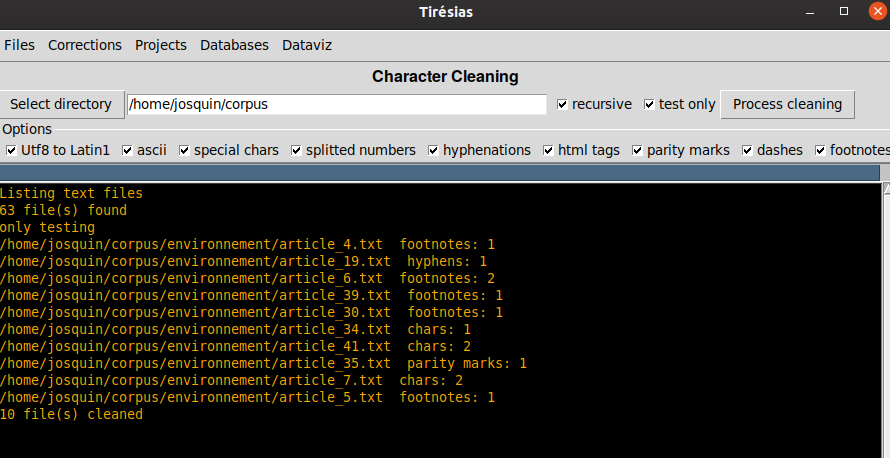Toggle the Utf8 to Latin1 option

tap(11, 150)
